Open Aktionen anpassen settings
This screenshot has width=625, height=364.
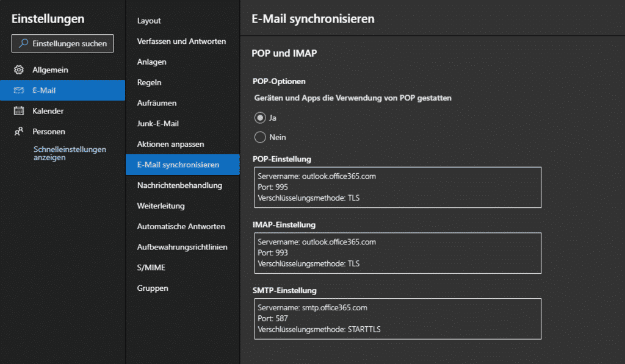182,144
